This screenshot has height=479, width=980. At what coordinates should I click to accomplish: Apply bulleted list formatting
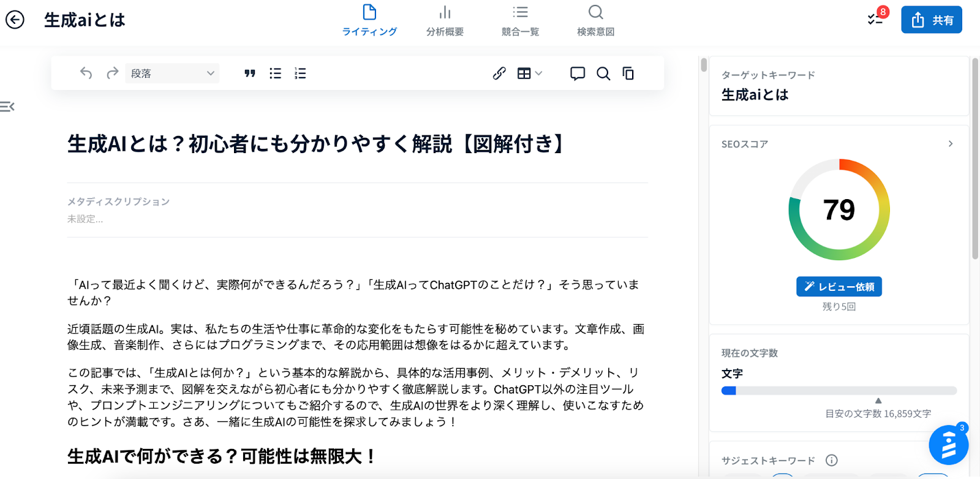(x=275, y=74)
